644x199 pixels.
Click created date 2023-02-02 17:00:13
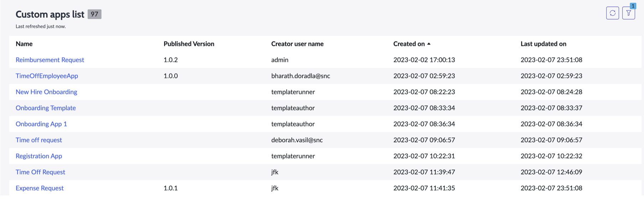(424, 60)
